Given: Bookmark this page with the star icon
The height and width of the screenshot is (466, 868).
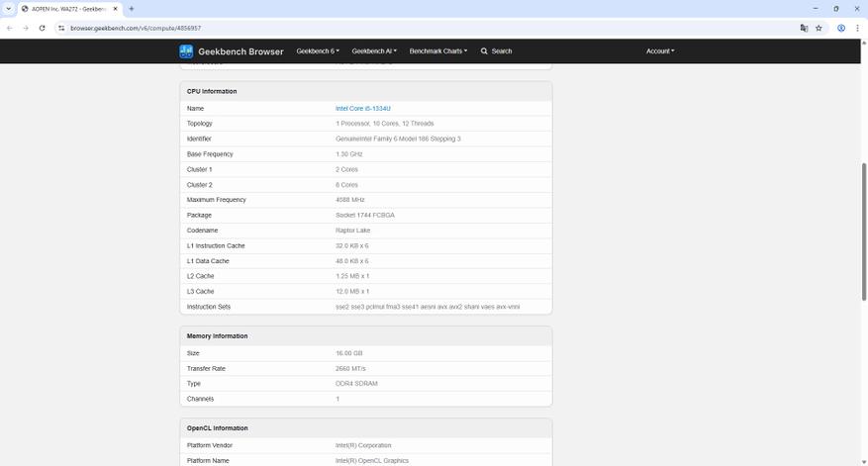Looking at the screenshot, I should coord(819,29).
